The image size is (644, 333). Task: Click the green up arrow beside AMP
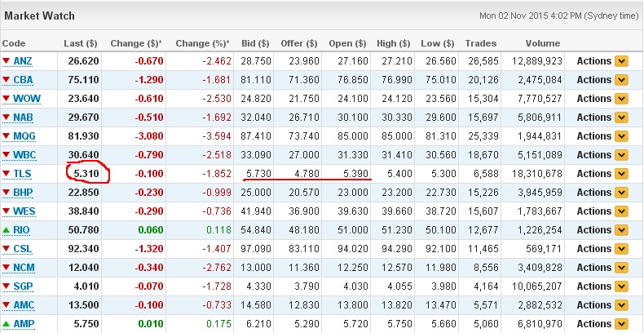click(7, 324)
